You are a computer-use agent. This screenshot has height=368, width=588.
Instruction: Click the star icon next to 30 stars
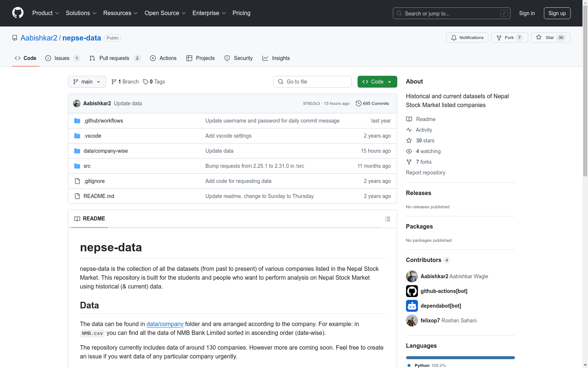409,141
